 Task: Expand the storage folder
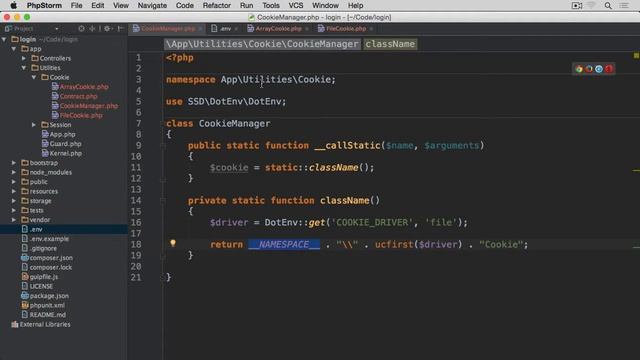14,201
